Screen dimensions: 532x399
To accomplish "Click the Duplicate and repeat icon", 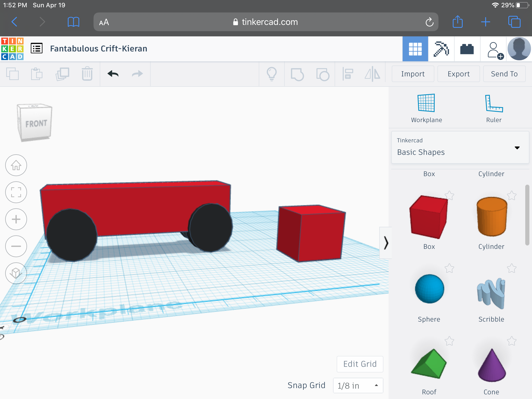I will 62,74.
